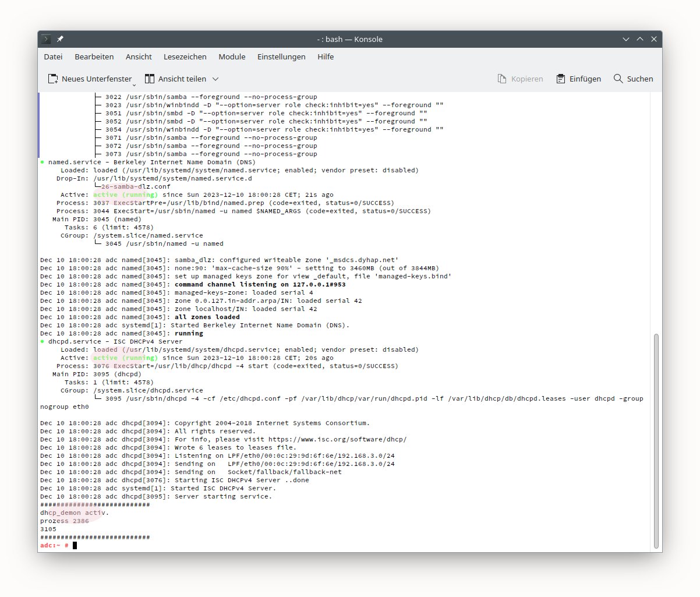Minimize the Konsole window

626,39
